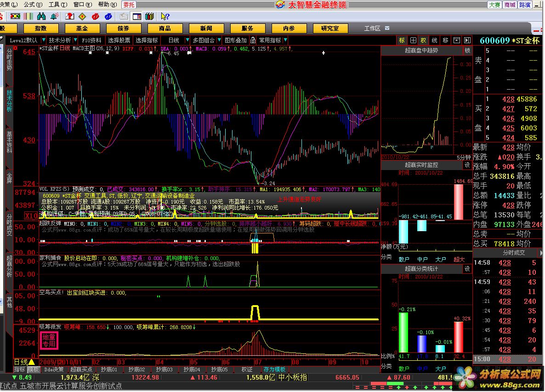Open the 帮助 menu
This screenshot has width=545, height=392.
(108, 5)
